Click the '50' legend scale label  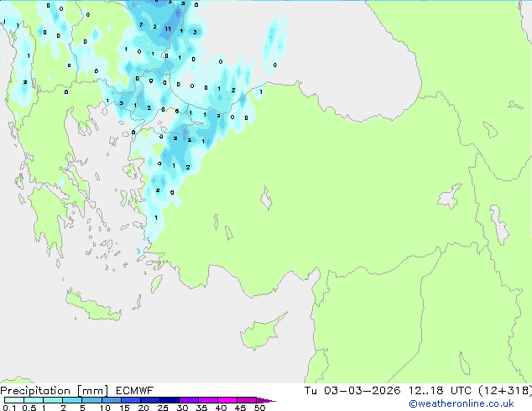259,408
